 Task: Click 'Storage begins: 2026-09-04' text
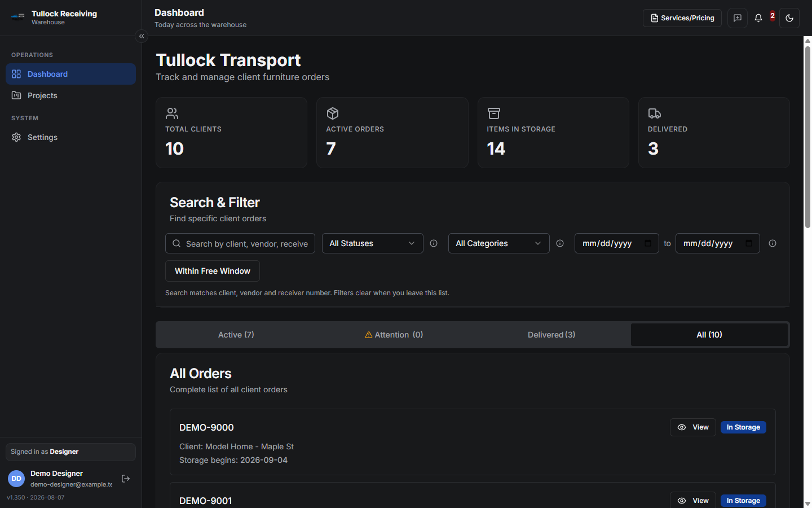(x=233, y=460)
